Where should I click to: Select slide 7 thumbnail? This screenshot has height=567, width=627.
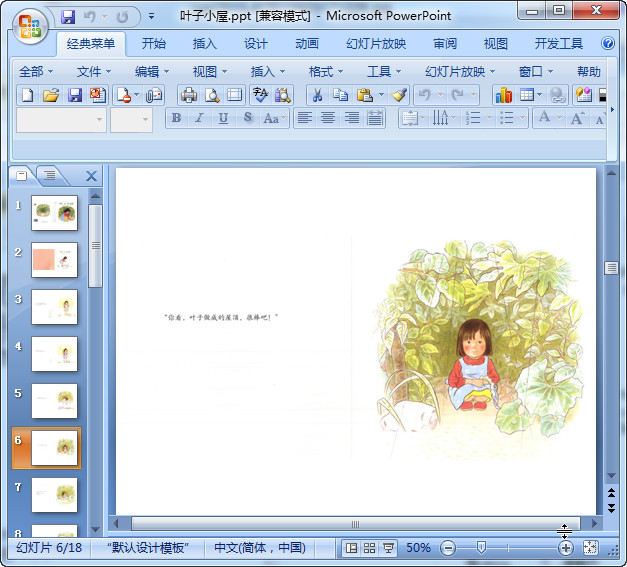[x=54, y=495]
